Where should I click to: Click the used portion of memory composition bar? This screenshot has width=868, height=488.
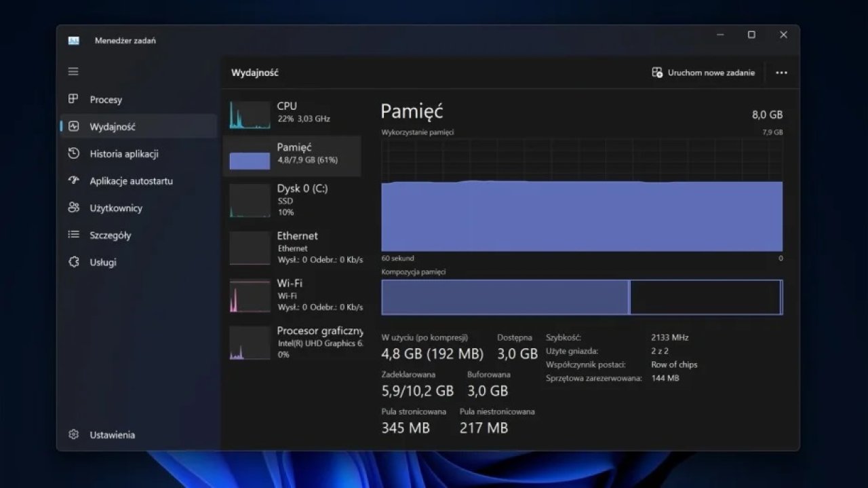point(505,297)
